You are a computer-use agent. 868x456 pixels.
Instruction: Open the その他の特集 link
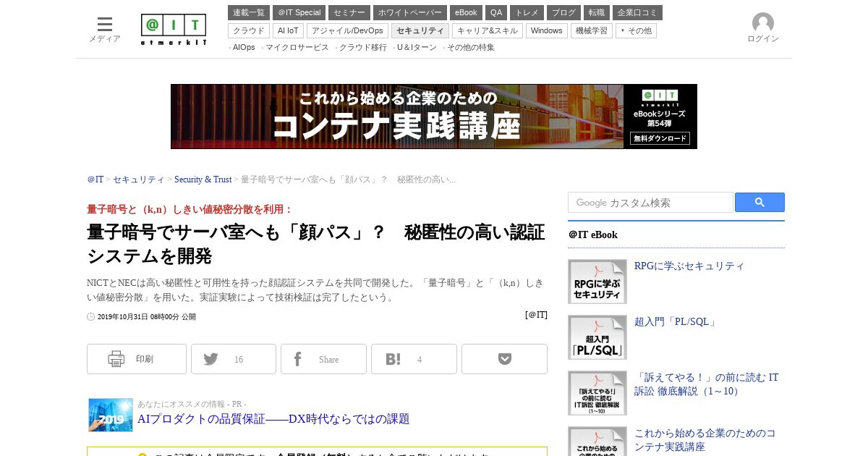point(471,47)
